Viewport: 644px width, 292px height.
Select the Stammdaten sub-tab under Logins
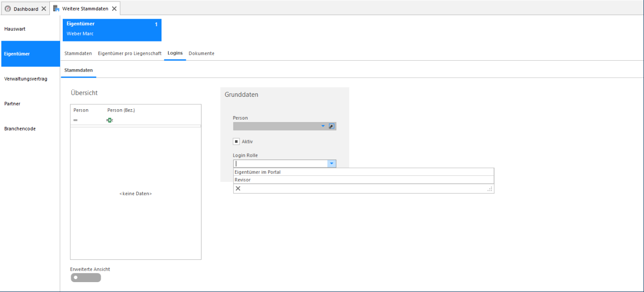(x=79, y=70)
